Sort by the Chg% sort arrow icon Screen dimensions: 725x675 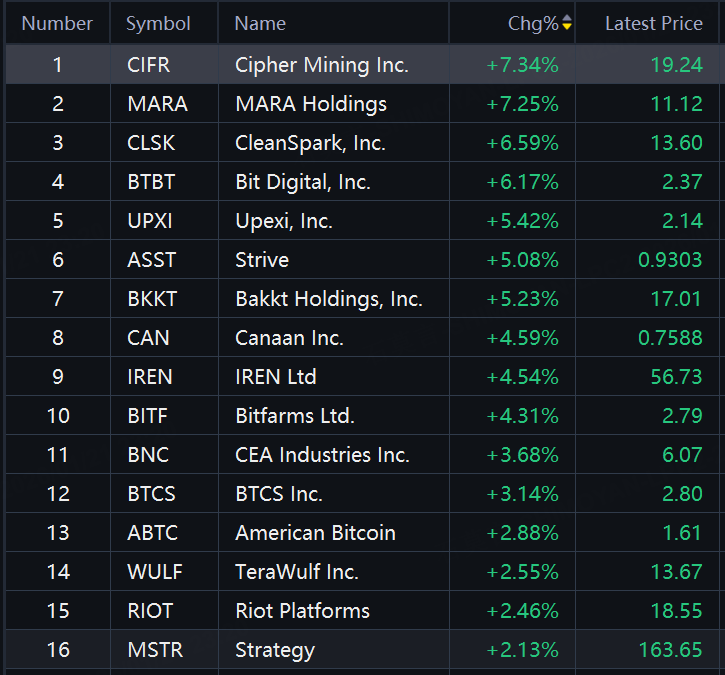point(567,23)
